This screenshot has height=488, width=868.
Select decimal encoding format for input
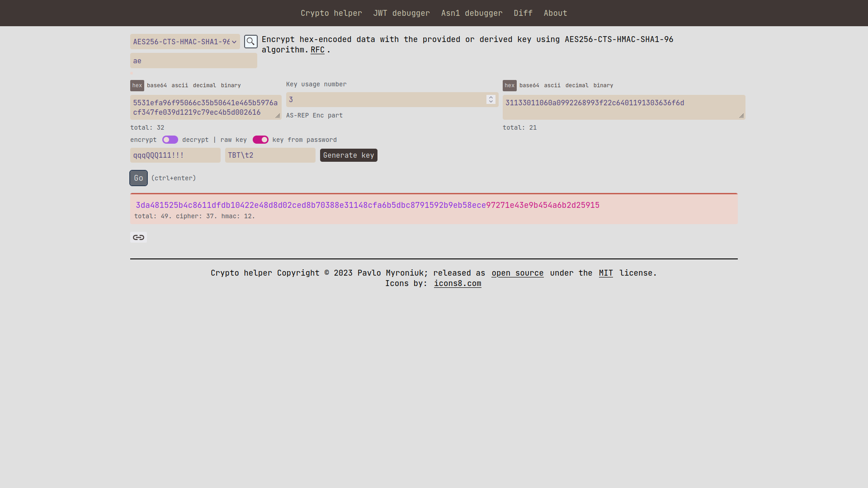point(204,84)
